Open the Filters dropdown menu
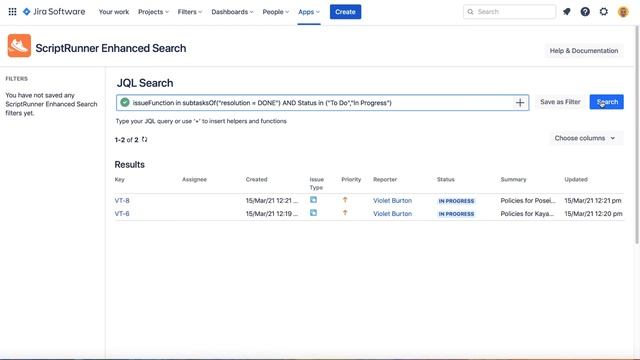Image resolution: width=640 pixels, height=360 pixels. coord(190,12)
